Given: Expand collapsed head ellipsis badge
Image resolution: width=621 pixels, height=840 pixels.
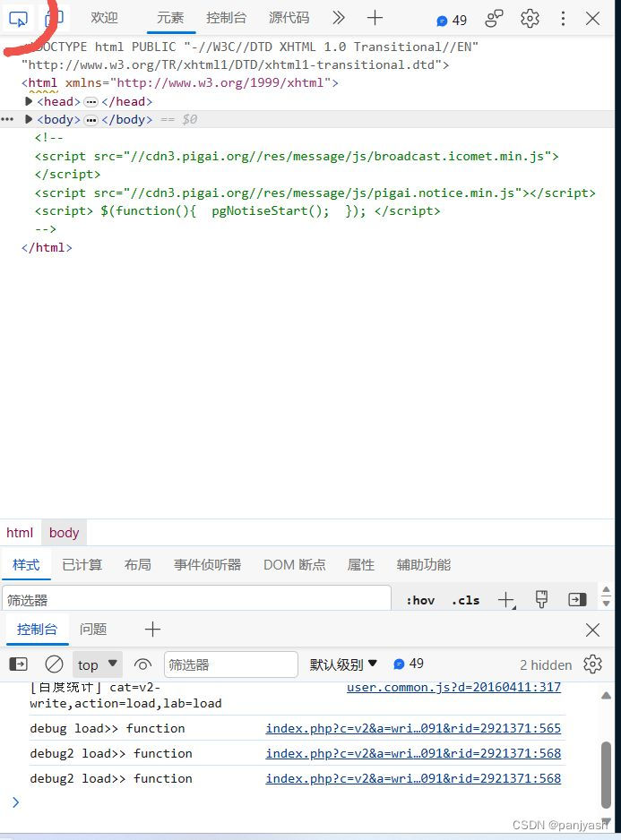Looking at the screenshot, I should [91, 102].
